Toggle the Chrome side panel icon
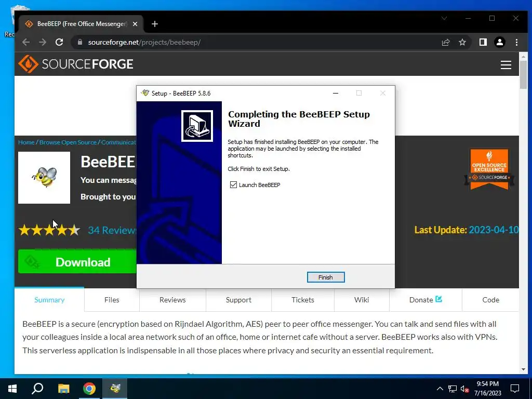 pos(483,42)
